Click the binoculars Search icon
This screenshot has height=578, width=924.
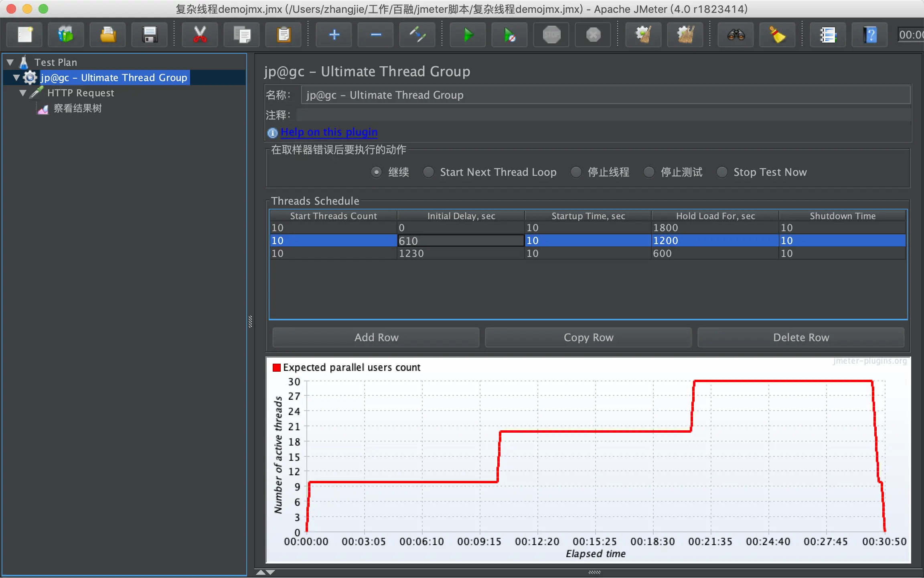[736, 35]
